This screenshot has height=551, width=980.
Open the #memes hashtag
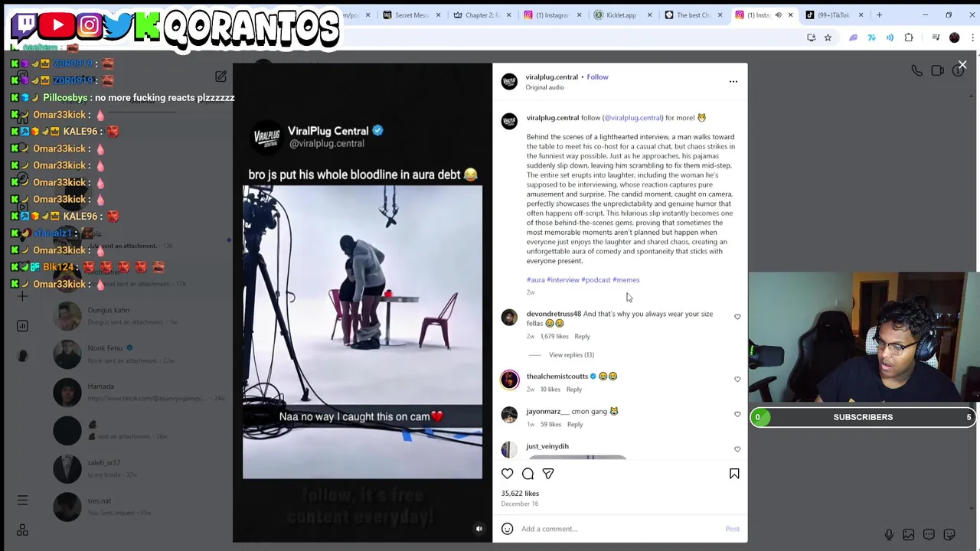pos(626,280)
